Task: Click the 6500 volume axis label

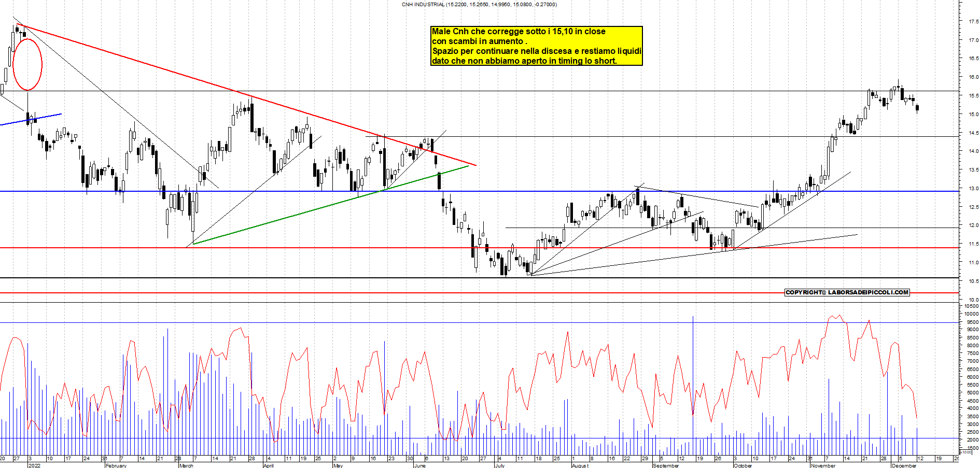Action: [972, 370]
